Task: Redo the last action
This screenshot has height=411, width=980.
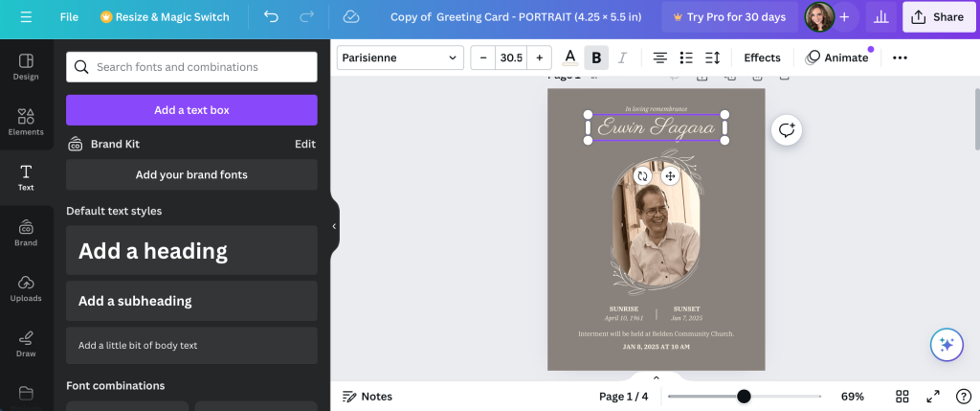Action: pos(306,17)
